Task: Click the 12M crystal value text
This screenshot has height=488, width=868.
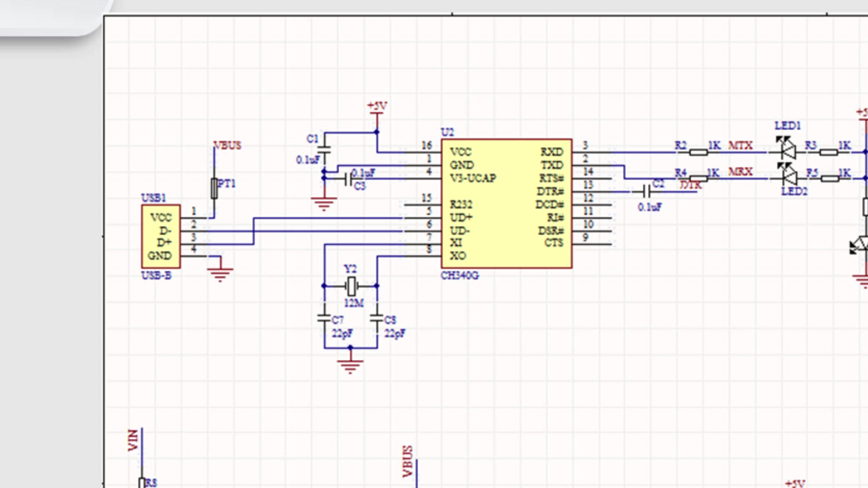Action: 354,303
